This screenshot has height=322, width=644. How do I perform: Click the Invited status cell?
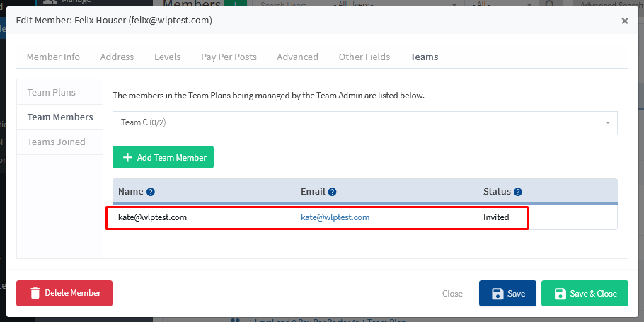(x=496, y=217)
